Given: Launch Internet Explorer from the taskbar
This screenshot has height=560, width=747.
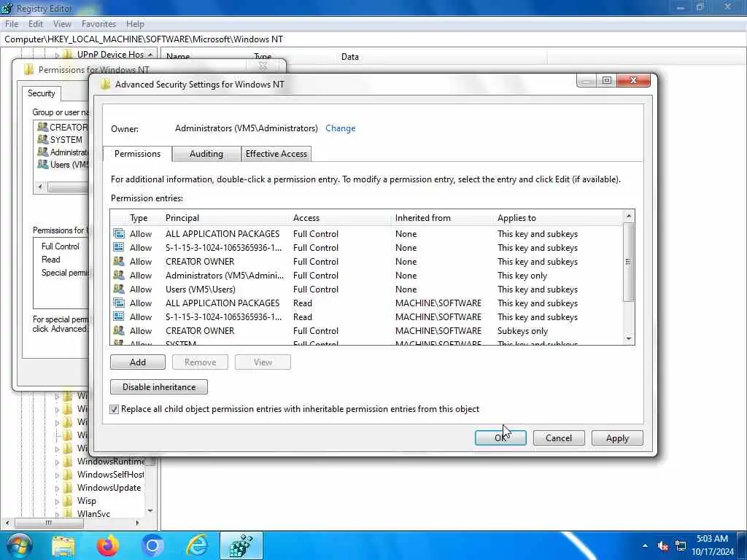Looking at the screenshot, I should [197, 545].
